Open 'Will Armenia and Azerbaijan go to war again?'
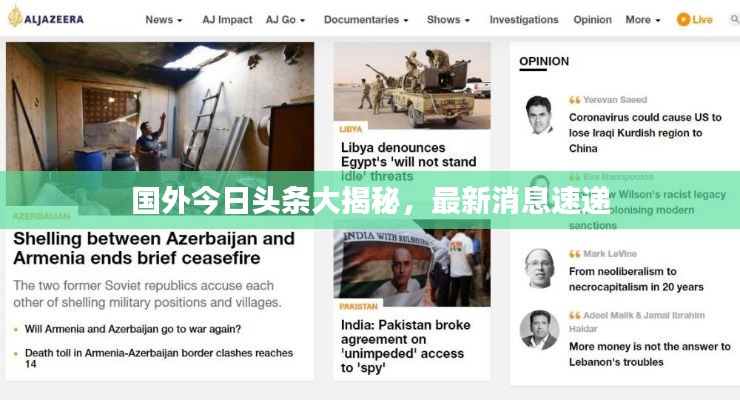Image resolution: width=740 pixels, height=400 pixels. click(133, 329)
